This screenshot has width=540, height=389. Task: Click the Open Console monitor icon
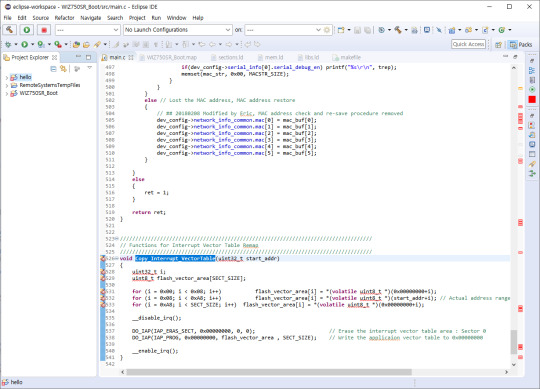click(427, 30)
